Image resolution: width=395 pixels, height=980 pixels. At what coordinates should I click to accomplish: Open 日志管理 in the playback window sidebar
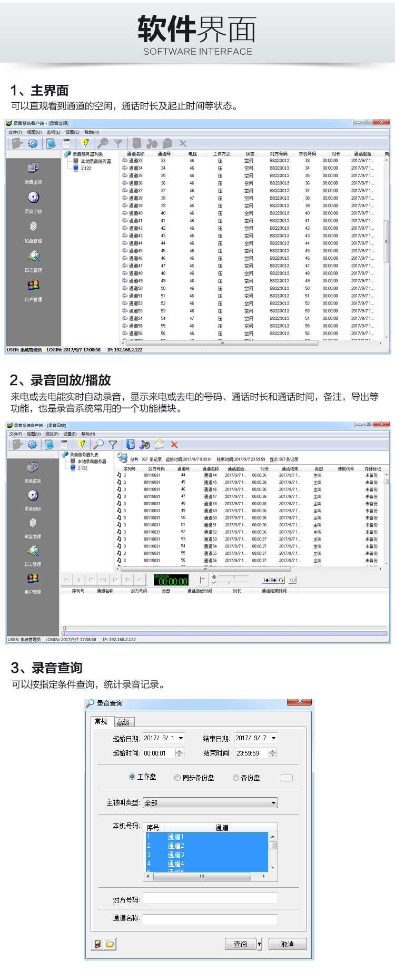pyautogui.click(x=33, y=555)
